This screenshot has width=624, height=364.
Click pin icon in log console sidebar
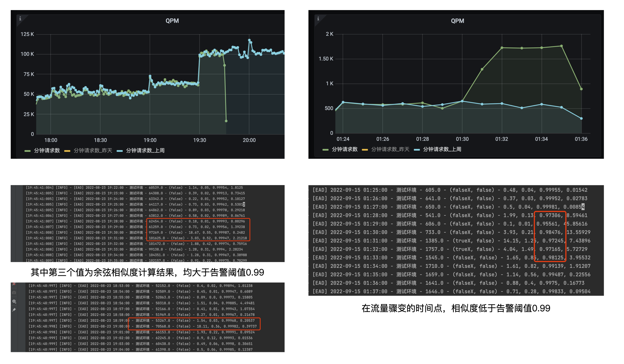pyautogui.click(x=14, y=310)
